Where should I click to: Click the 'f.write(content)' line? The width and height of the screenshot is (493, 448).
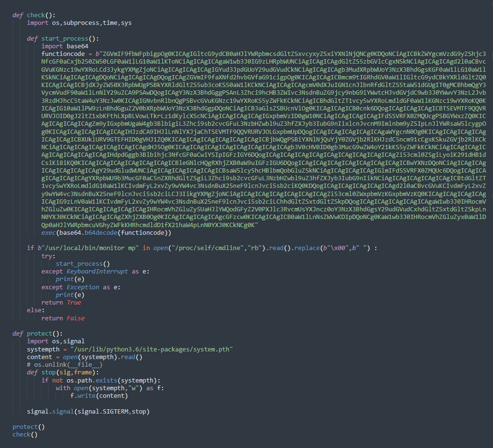tap(99, 396)
